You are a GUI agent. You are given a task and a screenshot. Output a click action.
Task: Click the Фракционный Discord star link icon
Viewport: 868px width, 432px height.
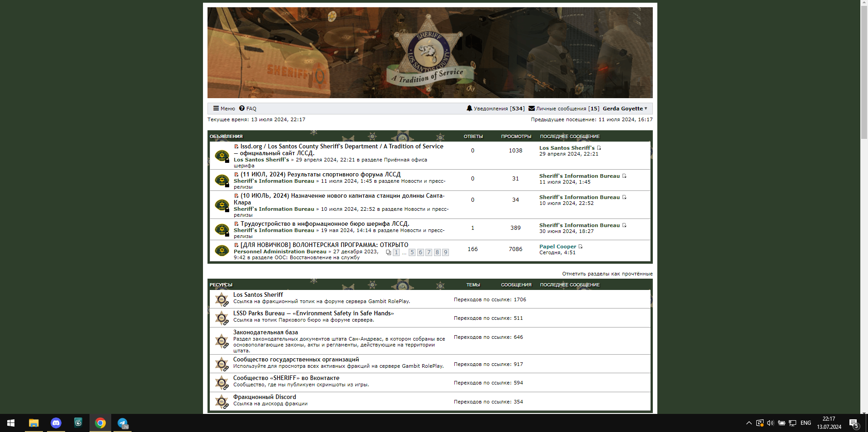coord(222,401)
